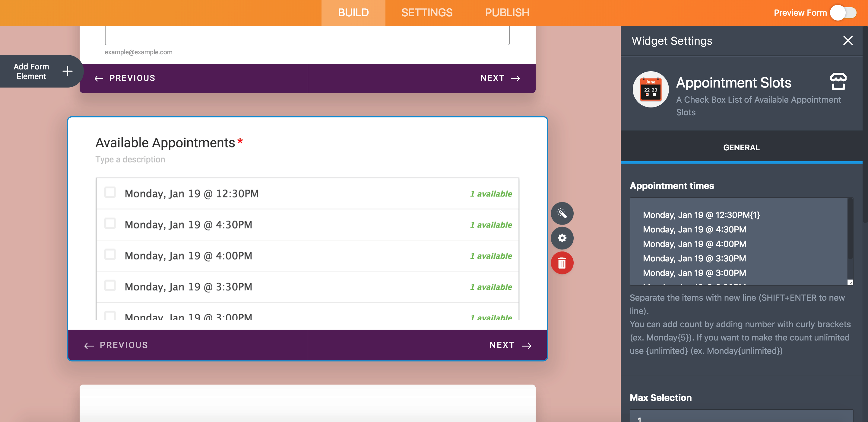The width and height of the screenshot is (868, 422).
Task: Click the plus icon on Add Form Element
Action: pyautogui.click(x=67, y=71)
